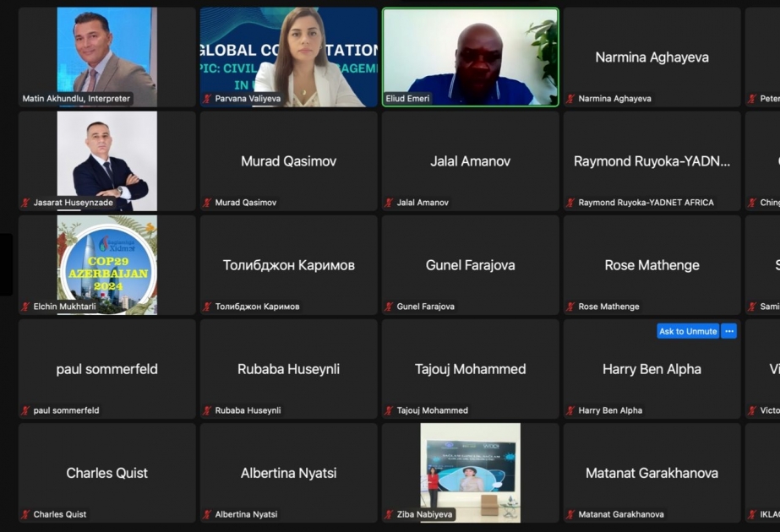Click muted mic icon next to Charles Quist

[x=25, y=514]
